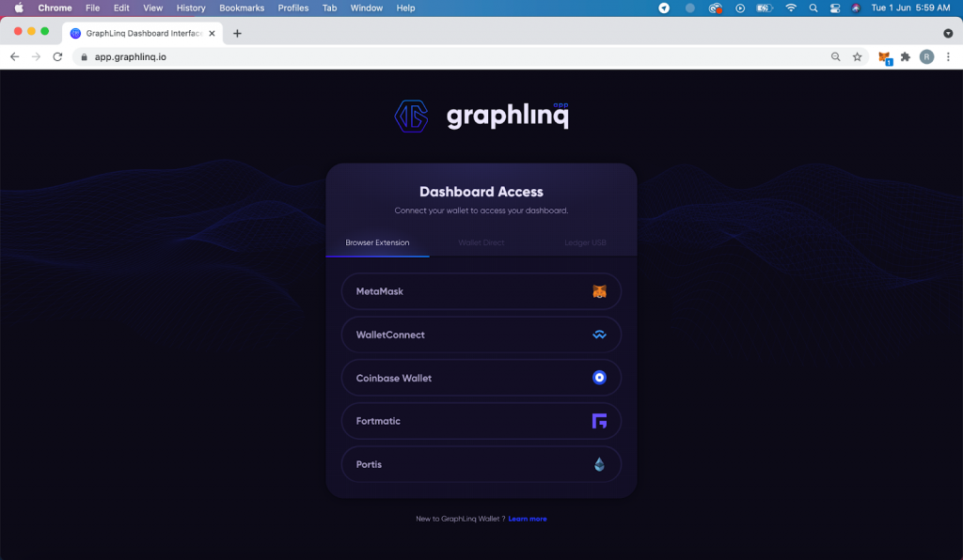Viewport: 963px width, 560px height.
Task: Open the Apple menu
Action: point(19,8)
